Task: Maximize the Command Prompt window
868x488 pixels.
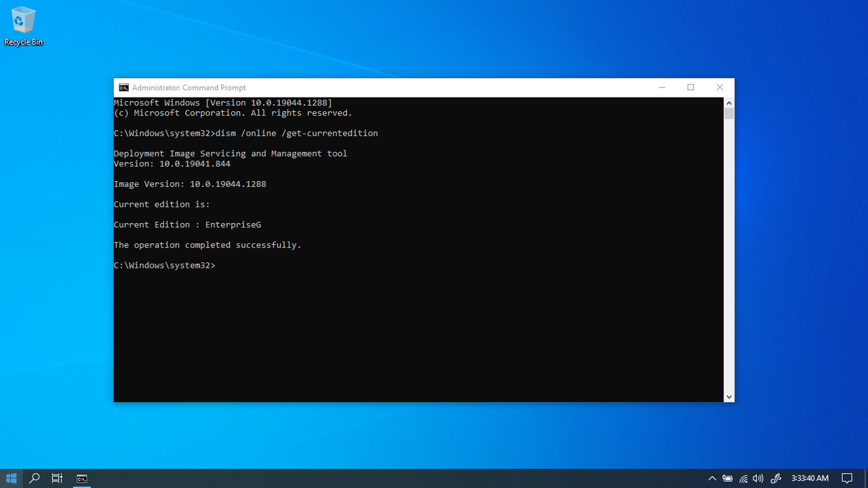Action: [x=691, y=87]
